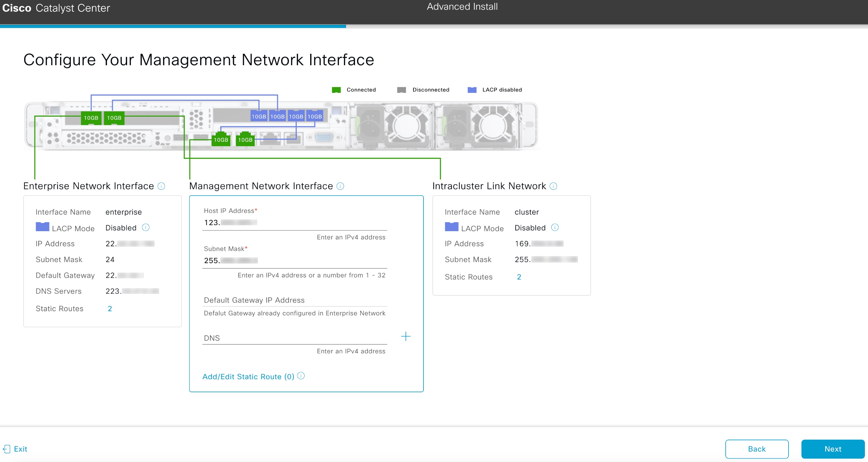Add another DNS server with the plus icon
The height and width of the screenshot is (462, 868).
pos(406,336)
